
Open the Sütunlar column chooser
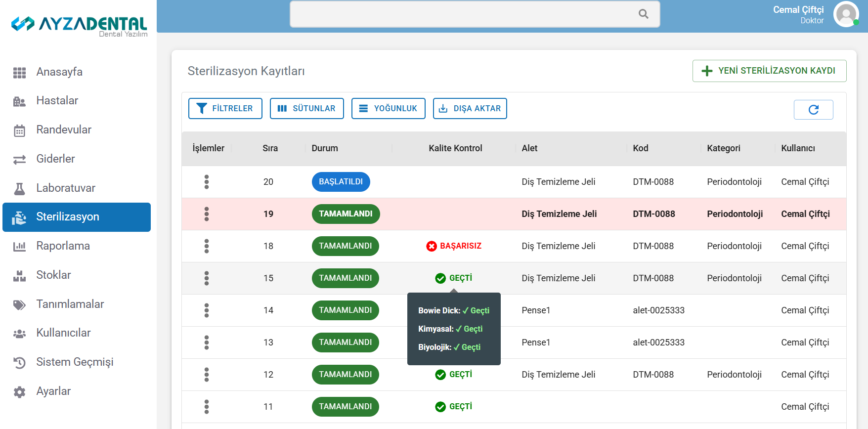tap(306, 108)
